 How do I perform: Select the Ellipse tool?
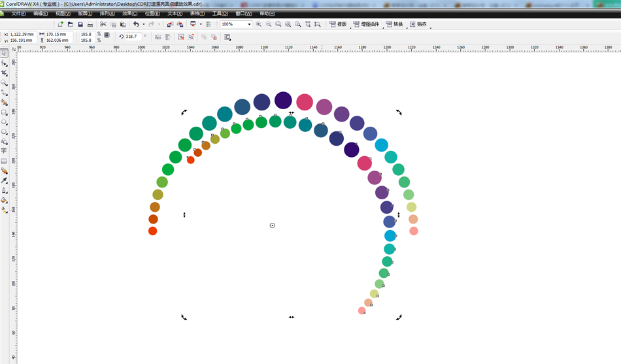[x=4, y=122]
